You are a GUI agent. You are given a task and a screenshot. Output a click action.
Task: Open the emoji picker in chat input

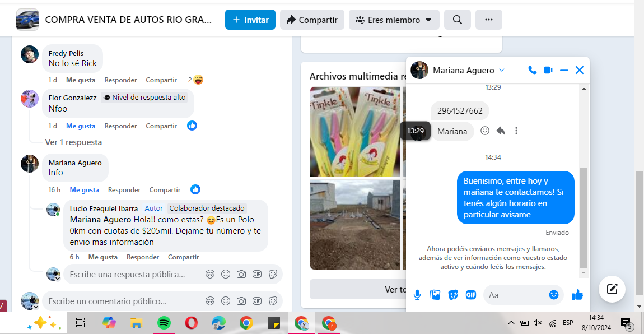point(554,295)
